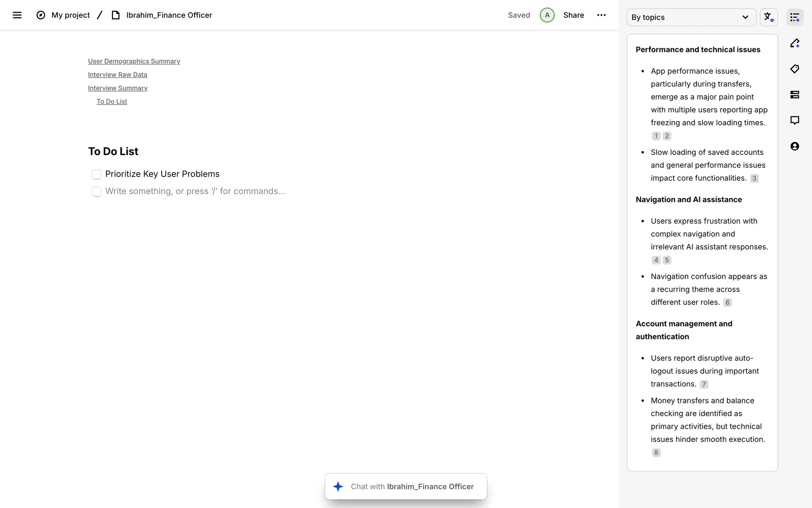Screen dimensions: 812x508
Task: Jump to Interview Summary section
Action: coord(118,88)
